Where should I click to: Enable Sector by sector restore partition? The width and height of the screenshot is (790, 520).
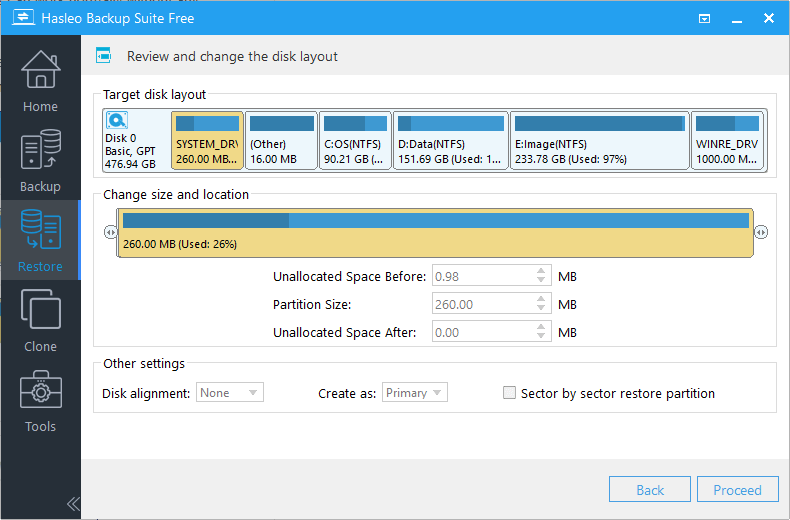(x=509, y=393)
